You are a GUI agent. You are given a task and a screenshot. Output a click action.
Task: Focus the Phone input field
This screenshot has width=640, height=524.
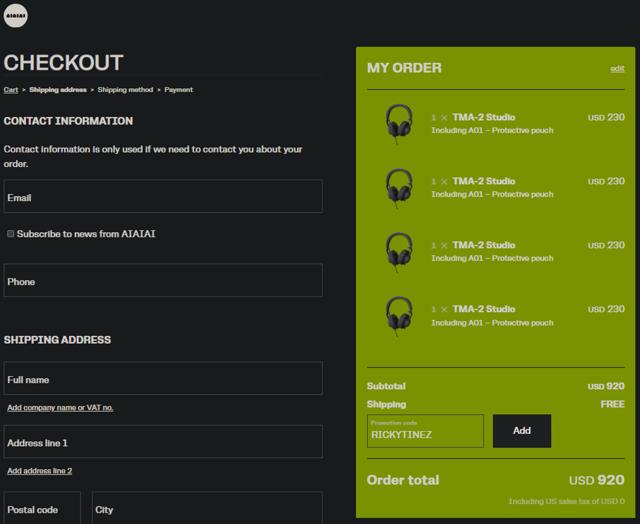(163, 280)
